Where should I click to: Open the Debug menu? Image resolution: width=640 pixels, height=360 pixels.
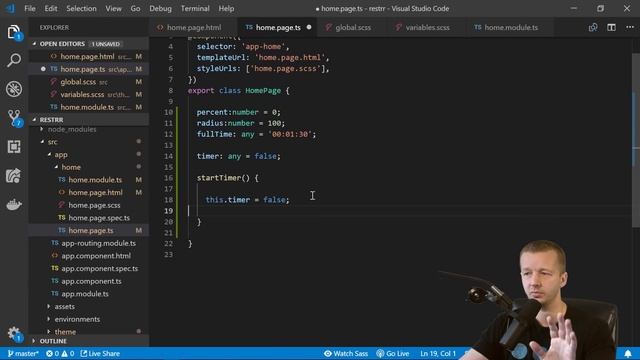click(x=160, y=9)
